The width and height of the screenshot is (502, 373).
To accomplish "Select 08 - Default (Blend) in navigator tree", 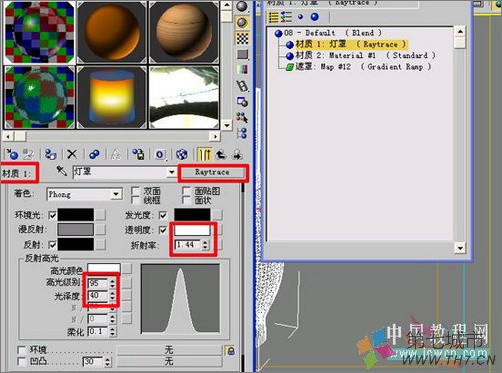I will click(328, 33).
